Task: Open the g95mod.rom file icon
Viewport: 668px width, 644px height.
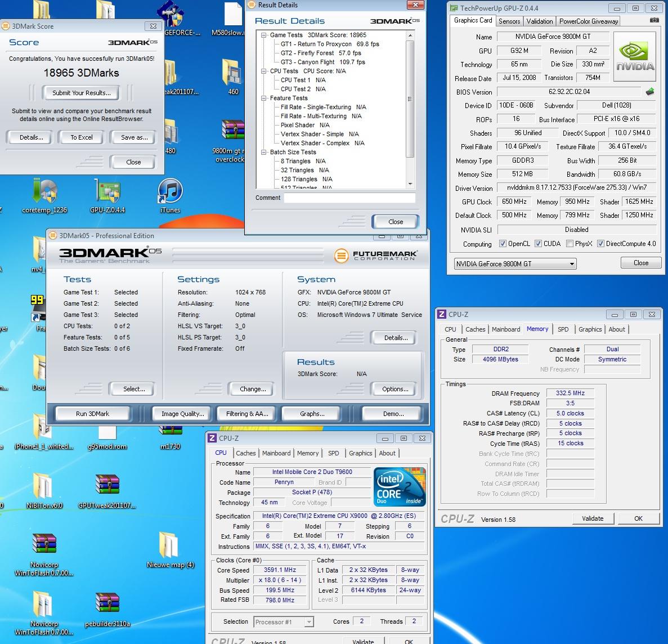Action: point(107,438)
